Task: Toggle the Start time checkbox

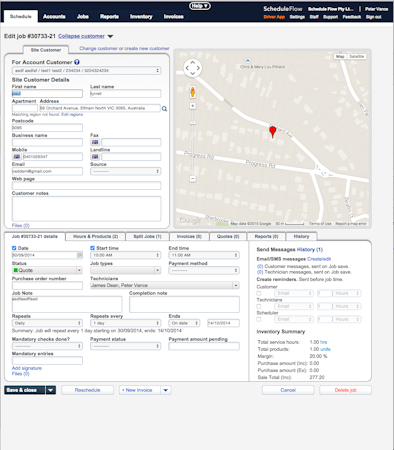Action: 92,248
